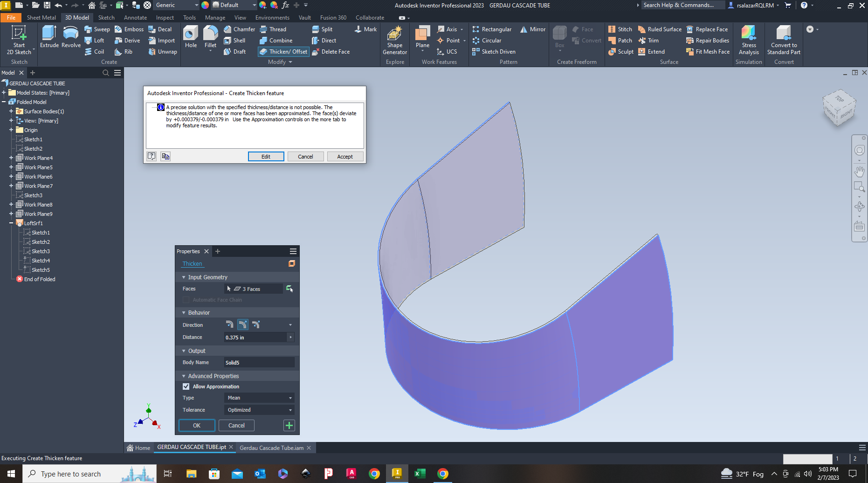Viewport: 868px width, 483px height.
Task: Open the Modify panel dropdown
Action: tap(280, 62)
